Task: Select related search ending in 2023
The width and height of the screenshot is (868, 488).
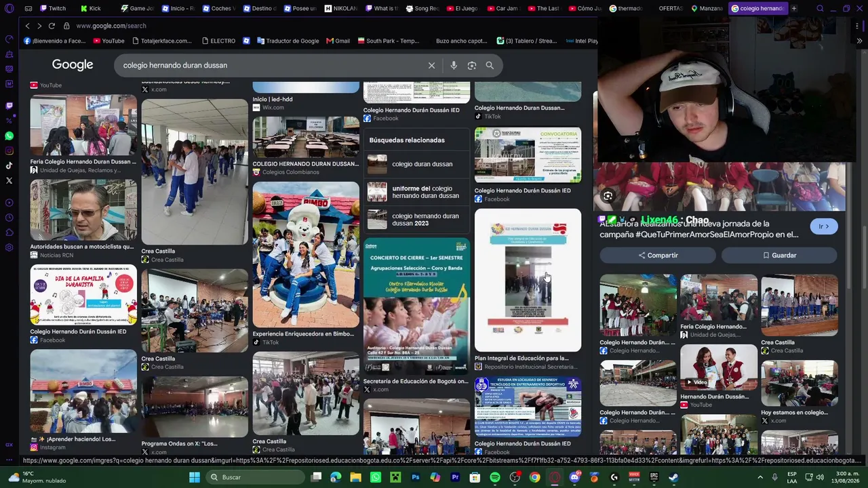Action: click(416, 220)
